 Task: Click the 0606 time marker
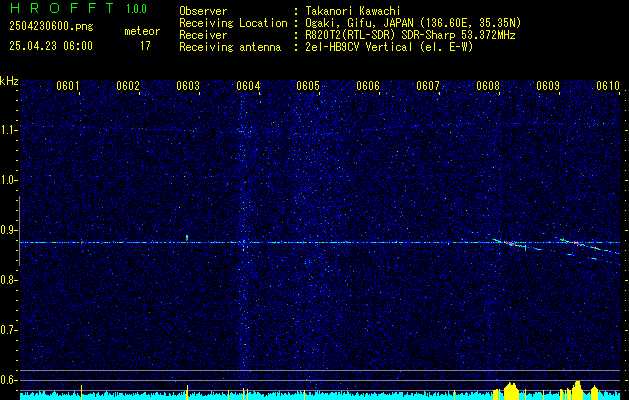(x=368, y=86)
